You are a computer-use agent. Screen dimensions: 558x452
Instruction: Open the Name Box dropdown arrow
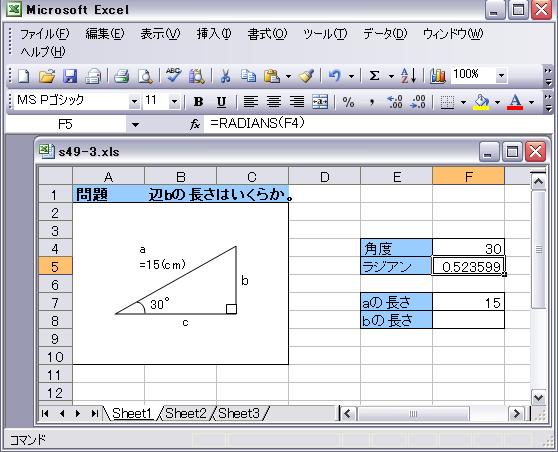(x=135, y=125)
